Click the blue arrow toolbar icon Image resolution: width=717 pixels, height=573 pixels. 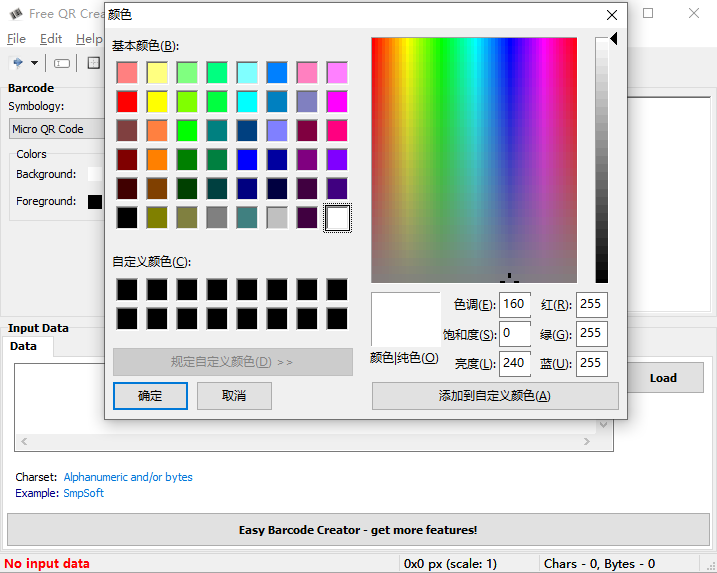click(x=17, y=63)
